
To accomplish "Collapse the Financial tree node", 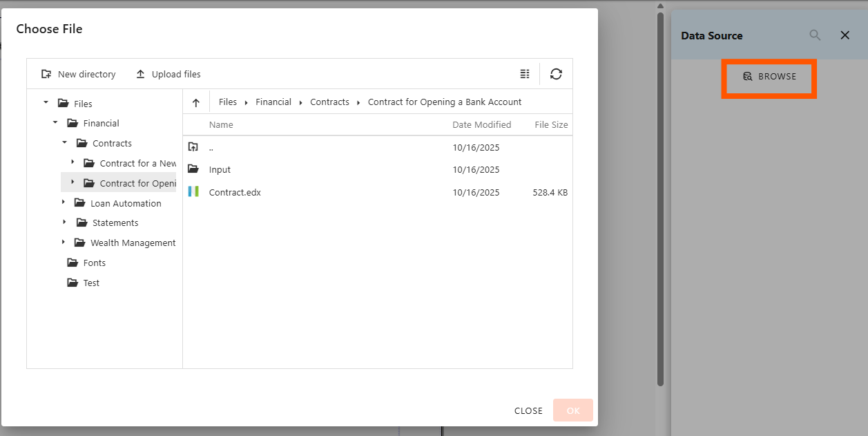I will (55, 123).
